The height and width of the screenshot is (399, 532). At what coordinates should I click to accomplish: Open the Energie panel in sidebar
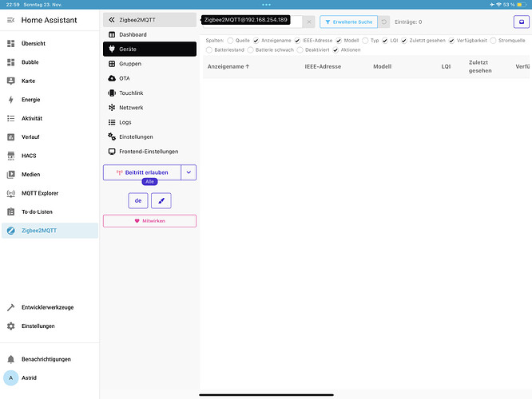[33, 100]
